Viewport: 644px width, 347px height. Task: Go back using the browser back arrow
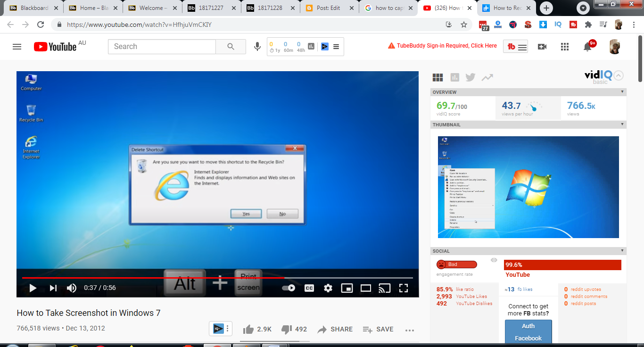(10, 25)
